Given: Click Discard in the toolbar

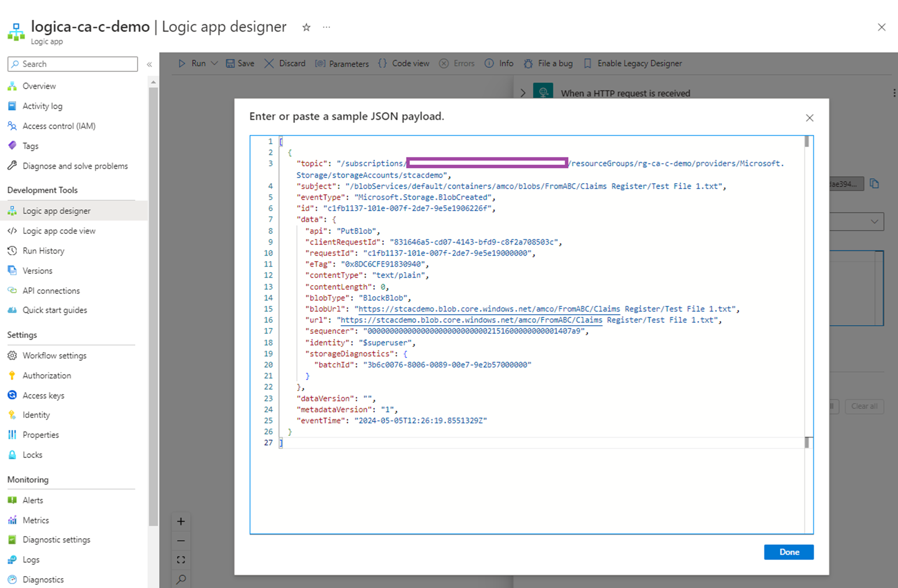Looking at the screenshot, I should pyautogui.click(x=285, y=64).
